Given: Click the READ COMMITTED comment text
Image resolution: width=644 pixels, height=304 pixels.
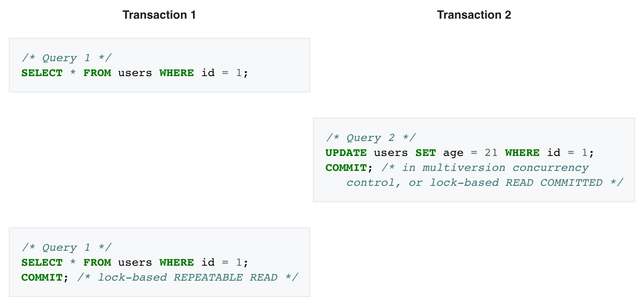Looking at the screenshot, I should pos(554,183).
